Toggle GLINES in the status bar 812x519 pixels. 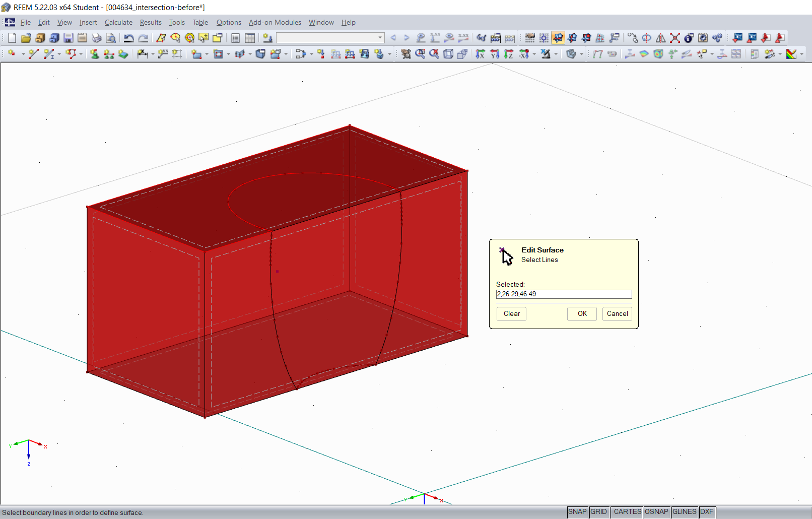(x=685, y=512)
